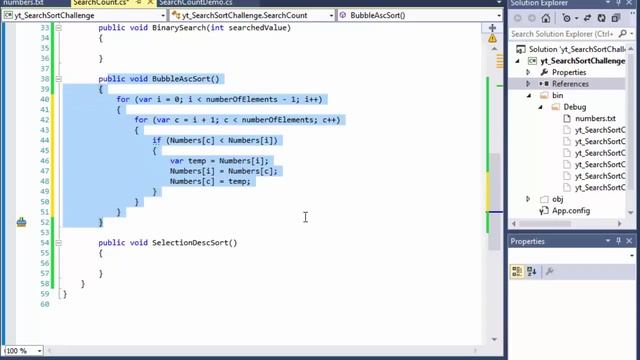Collapse the BinarySearch method outline at line 33
The image size is (640, 360).
coord(59,28)
